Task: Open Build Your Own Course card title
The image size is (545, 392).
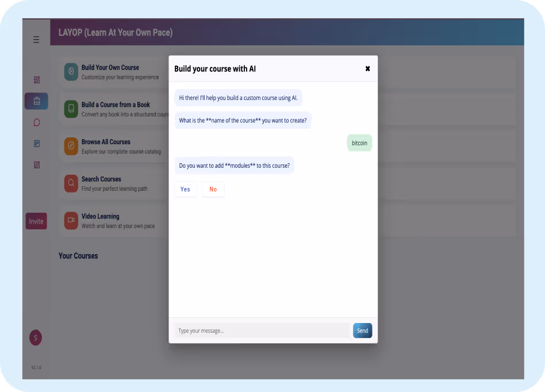Action: tap(110, 67)
